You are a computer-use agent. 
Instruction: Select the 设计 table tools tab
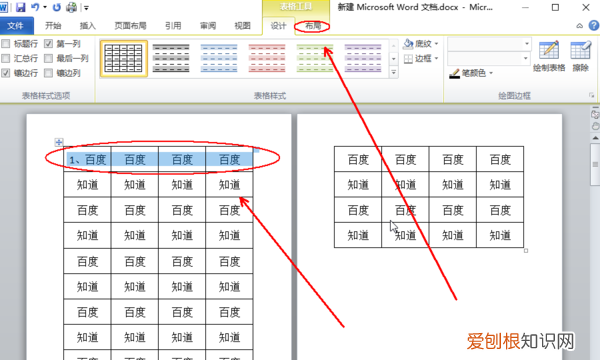[278, 26]
